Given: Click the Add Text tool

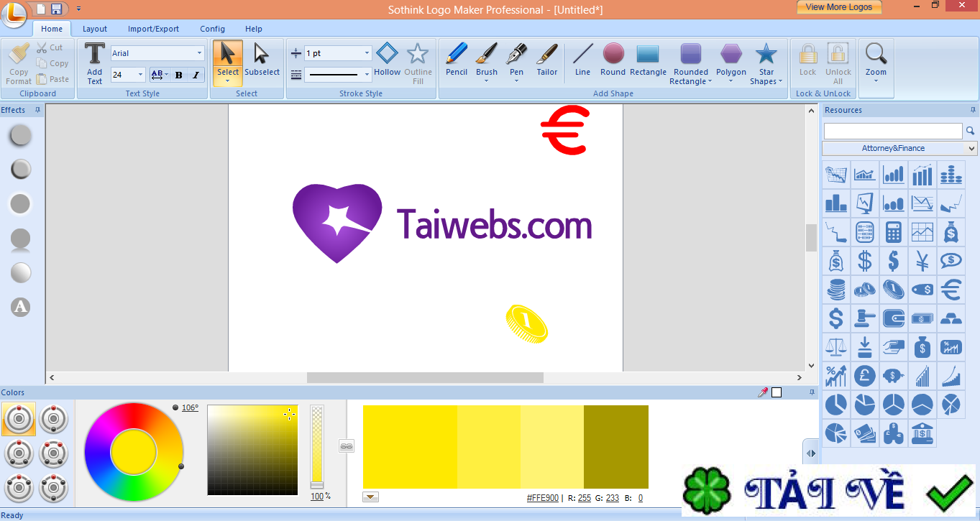Looking at the screenshot, I should pyautogui.click(x=94, y=63).
